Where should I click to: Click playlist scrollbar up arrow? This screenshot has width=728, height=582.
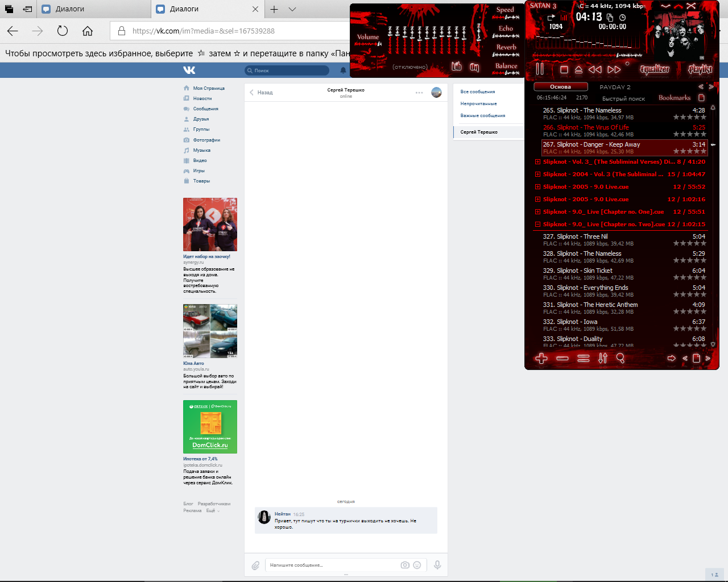(713, 107)
